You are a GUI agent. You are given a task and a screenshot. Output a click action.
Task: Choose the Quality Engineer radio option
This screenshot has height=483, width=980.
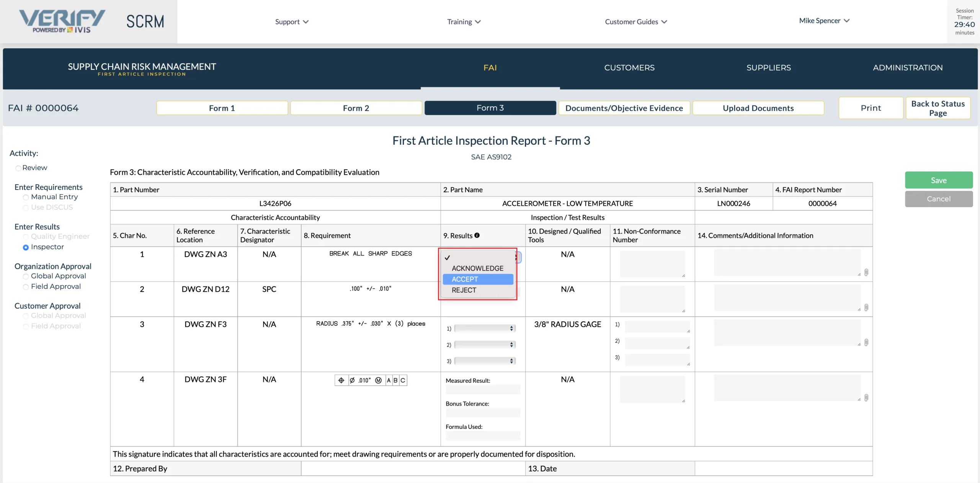tap(26, 237)
